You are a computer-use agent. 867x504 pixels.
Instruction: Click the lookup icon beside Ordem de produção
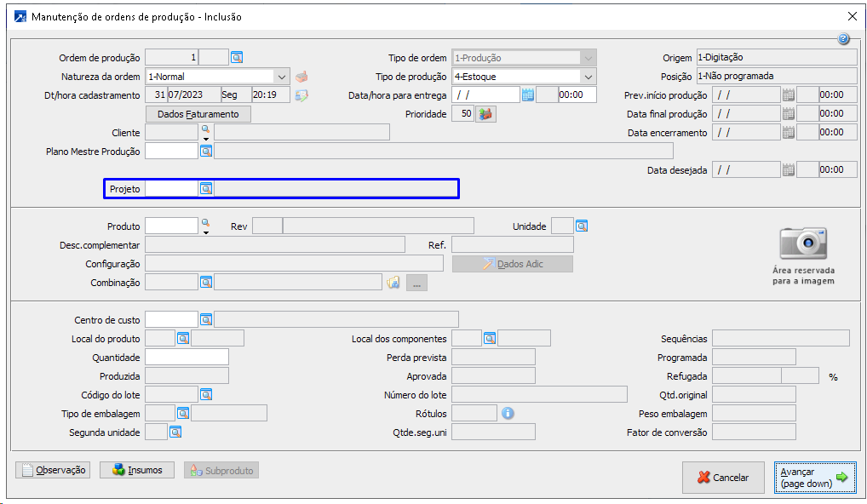pyautogui.click(x=237, y=58)
